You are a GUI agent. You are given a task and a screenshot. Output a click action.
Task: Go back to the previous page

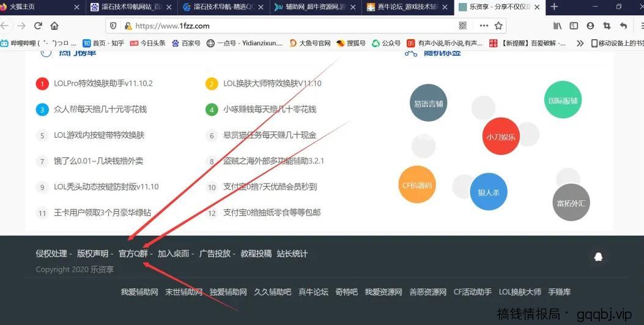coord(4,26)
